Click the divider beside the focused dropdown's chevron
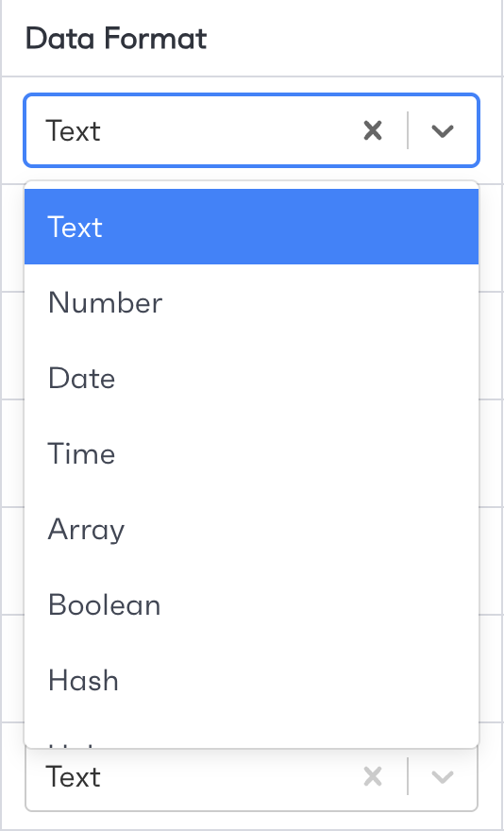 [408, 130]
